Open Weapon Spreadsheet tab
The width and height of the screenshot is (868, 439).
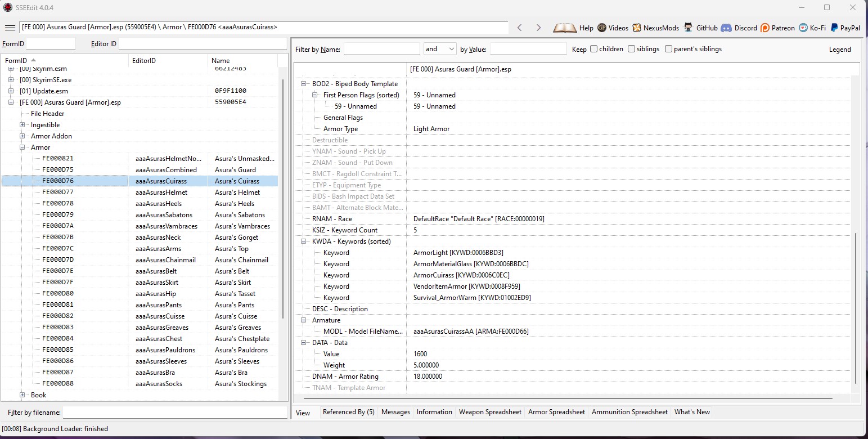pyautogui.click(x=490, y=412)
